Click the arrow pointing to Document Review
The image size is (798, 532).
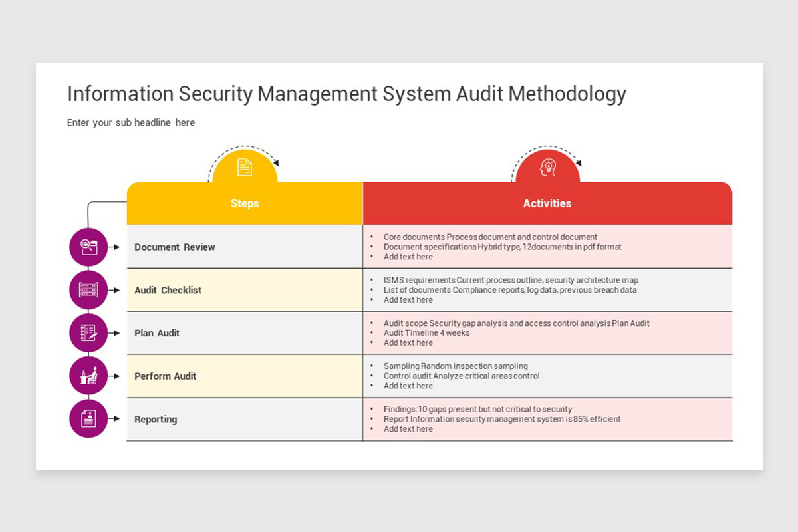click(114, 247)
